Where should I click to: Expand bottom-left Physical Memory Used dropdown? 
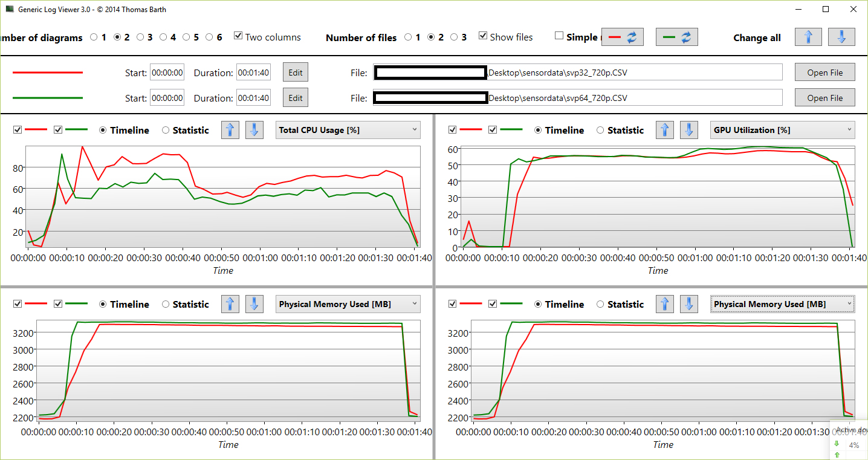[348, 304]
